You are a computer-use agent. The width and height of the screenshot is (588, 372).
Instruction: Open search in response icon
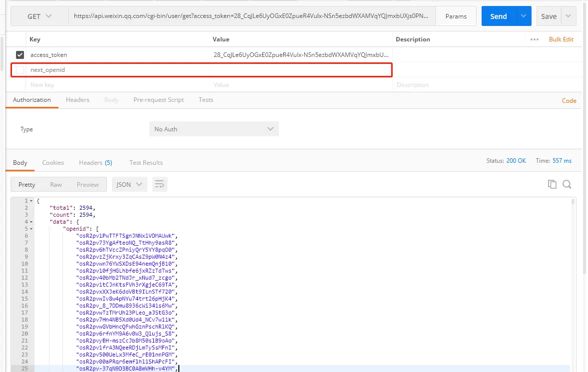[567, 184]
